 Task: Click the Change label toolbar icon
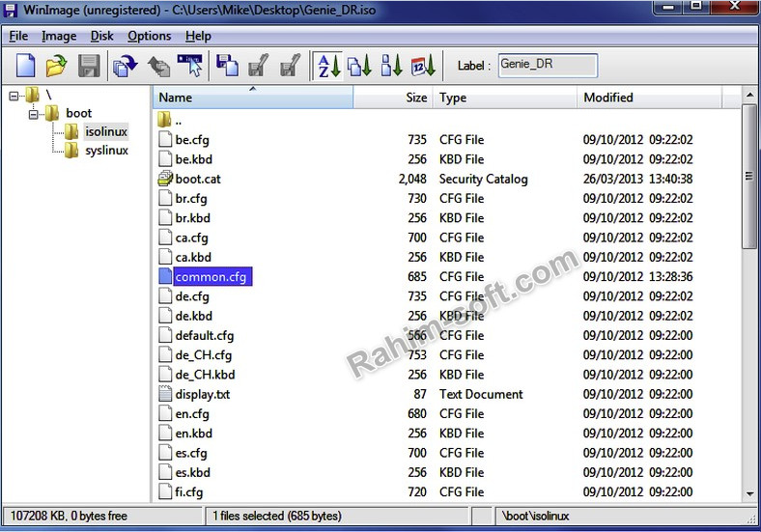point(190,66)
